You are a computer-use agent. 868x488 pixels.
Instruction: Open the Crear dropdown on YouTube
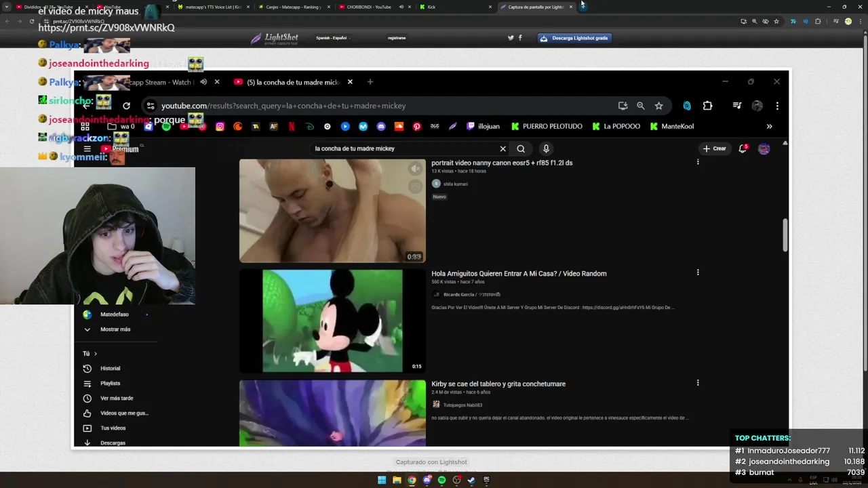tap(715, 148)
